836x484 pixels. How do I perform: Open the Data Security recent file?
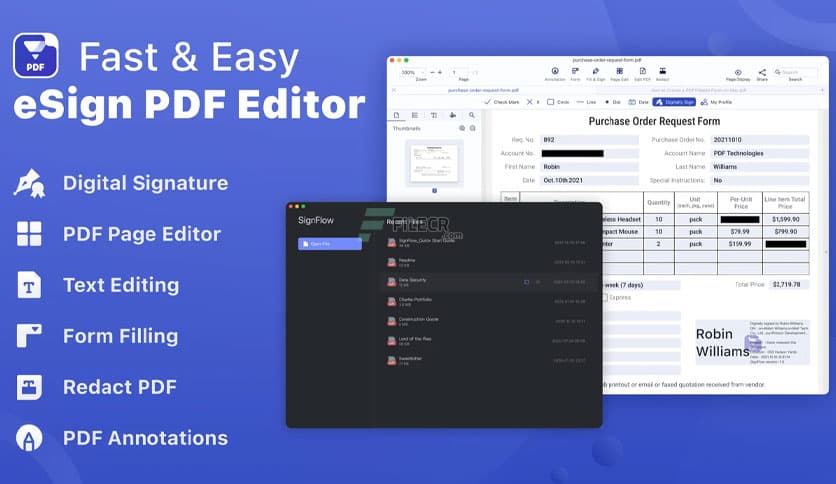pos(486,282)
